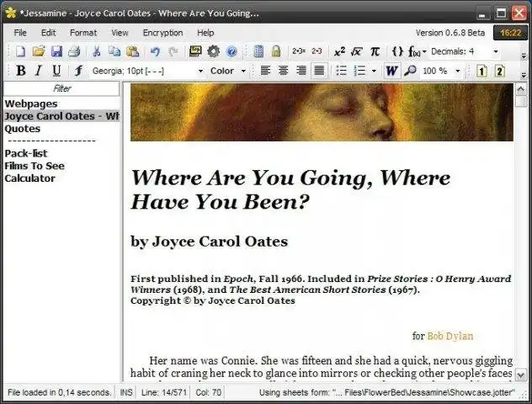Screen dimensions: 532x404
Task: Align the text left
Action: [x=265, y=71]
